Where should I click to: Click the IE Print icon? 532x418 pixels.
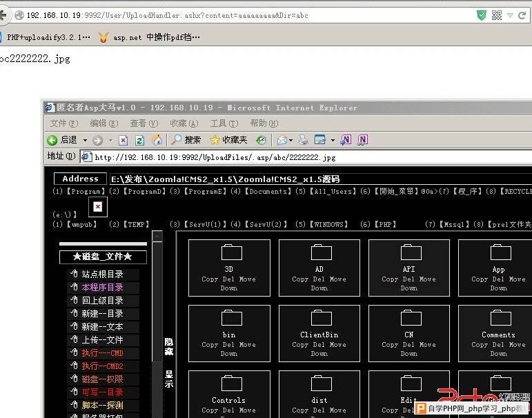(x=304, y=140)
